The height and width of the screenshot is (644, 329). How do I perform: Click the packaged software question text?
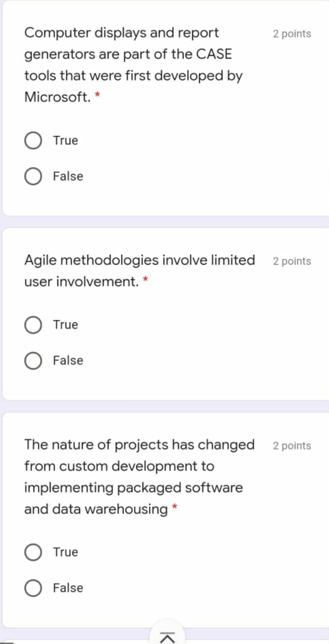point(138,477)
